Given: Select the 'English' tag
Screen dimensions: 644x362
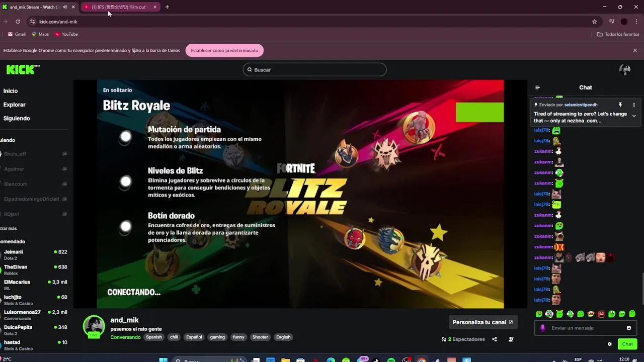Looking at the screenshot, I should pyautogui.click(x=283, y=337).
